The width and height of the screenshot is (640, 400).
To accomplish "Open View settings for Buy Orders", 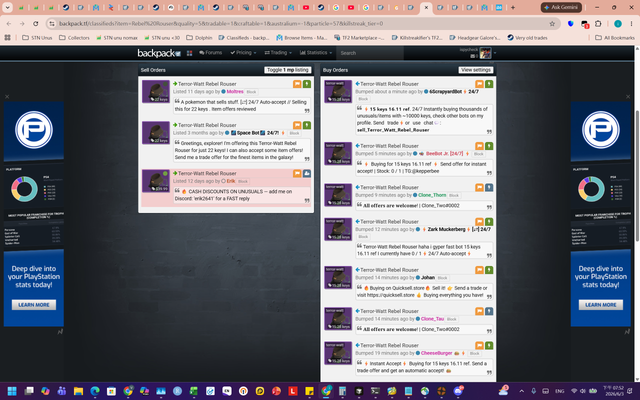I will [x=476, y=70].
